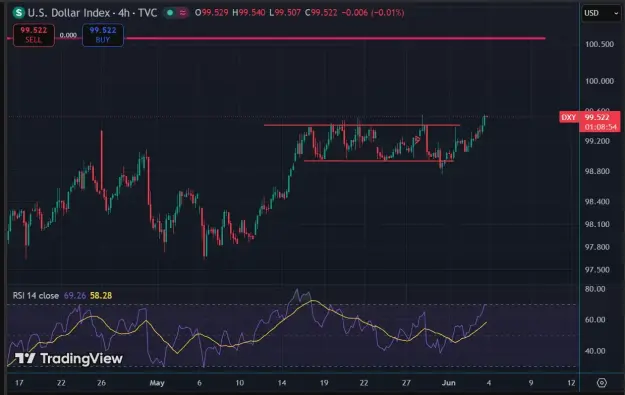This screenshot has width=625, height=395.
Task: Click the high value H99.540
Action: click(x=249, y=13)
